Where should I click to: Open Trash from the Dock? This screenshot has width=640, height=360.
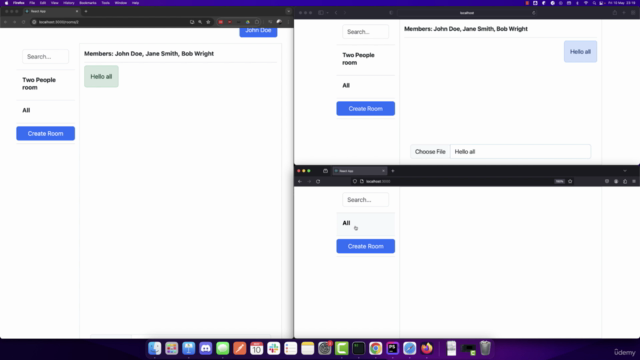[x=485, y=348]
